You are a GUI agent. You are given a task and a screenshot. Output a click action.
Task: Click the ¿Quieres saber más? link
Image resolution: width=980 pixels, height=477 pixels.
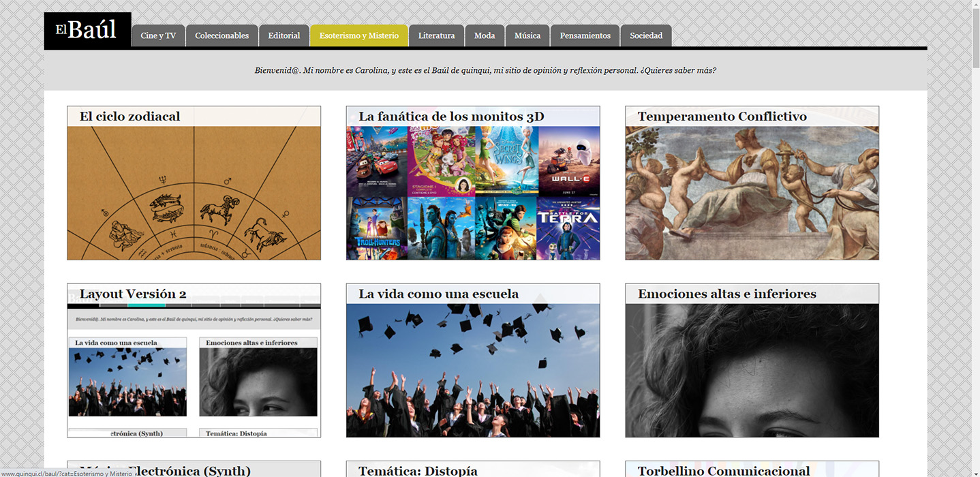[678, 70]
